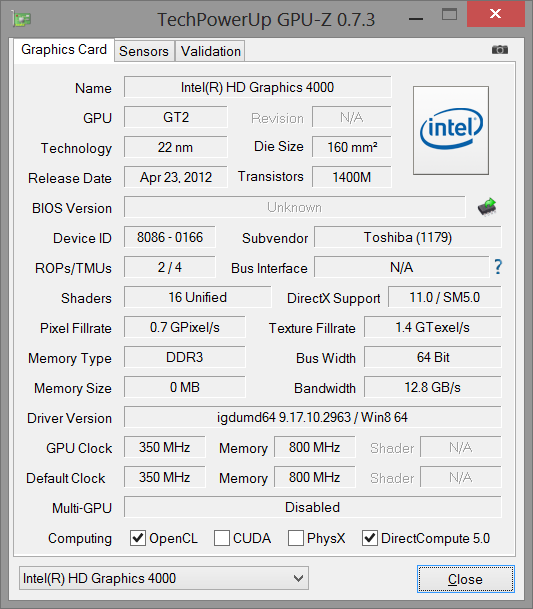Click the Transistors value 1400M

(x=352, y=177)
